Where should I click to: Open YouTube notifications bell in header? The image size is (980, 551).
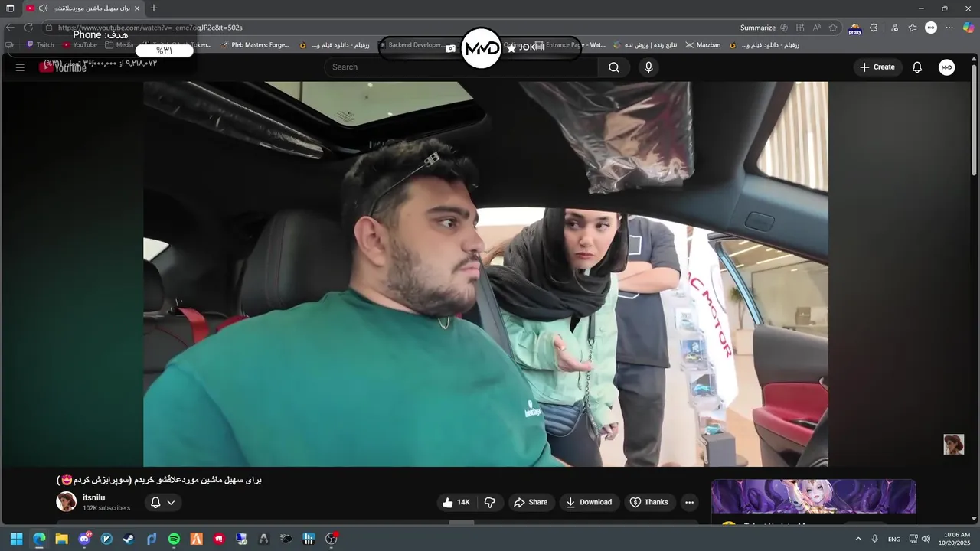(917, 67)
